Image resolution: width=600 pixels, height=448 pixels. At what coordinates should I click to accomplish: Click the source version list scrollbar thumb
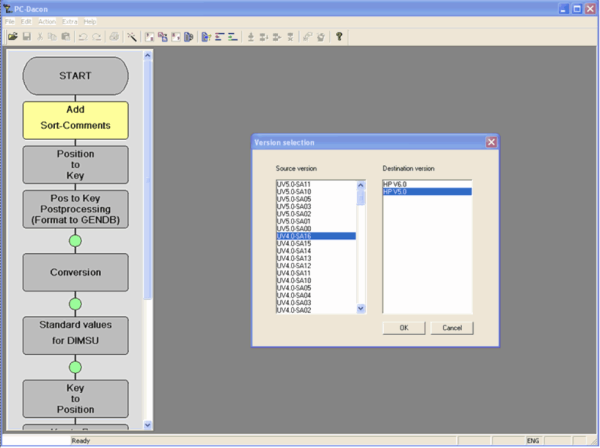pos(360,198)
